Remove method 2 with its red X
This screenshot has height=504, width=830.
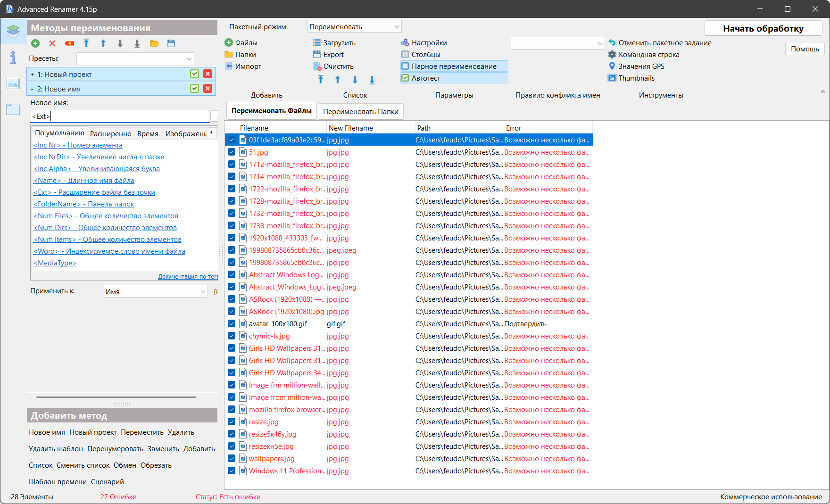[x=207, y=89]
